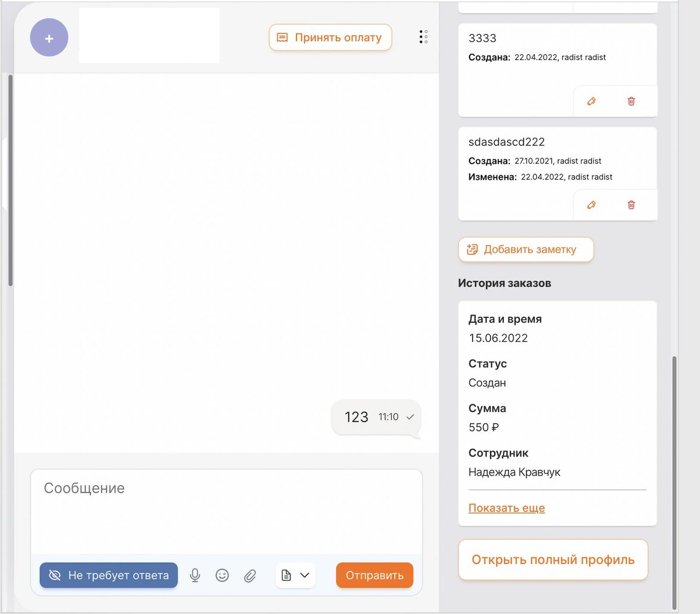Click order status 'Создан'
This screenshot has height=614, width=700.
487,383
